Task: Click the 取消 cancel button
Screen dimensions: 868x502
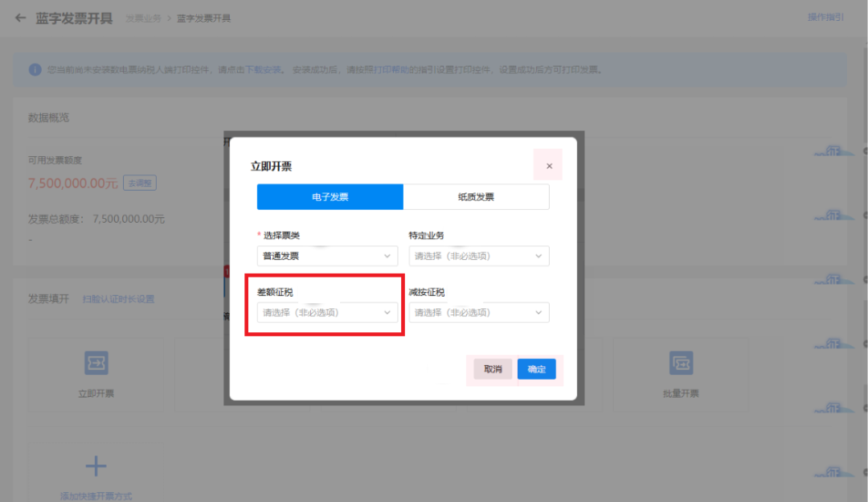Action: coord(491,369)
